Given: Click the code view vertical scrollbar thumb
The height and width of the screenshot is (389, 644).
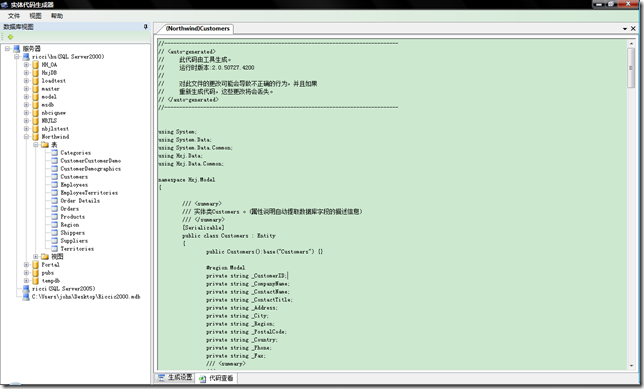Looking at the screenshot, I should pyautogui.click(x=631, y=68).
